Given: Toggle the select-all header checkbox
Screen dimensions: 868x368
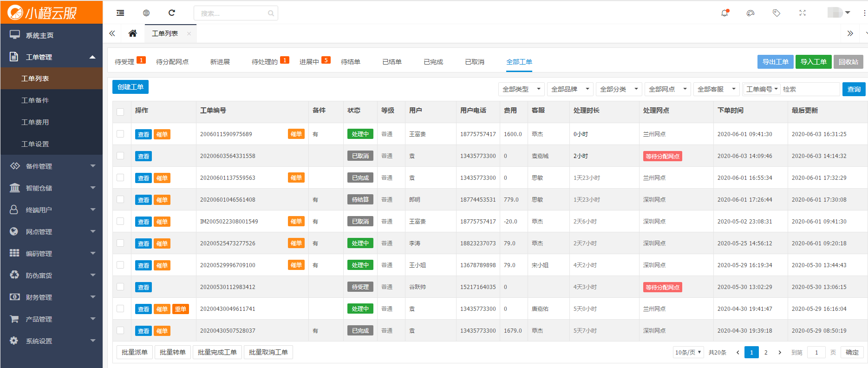Looking at the screenshot, I should pyautogui.click(x=120, y=112).
